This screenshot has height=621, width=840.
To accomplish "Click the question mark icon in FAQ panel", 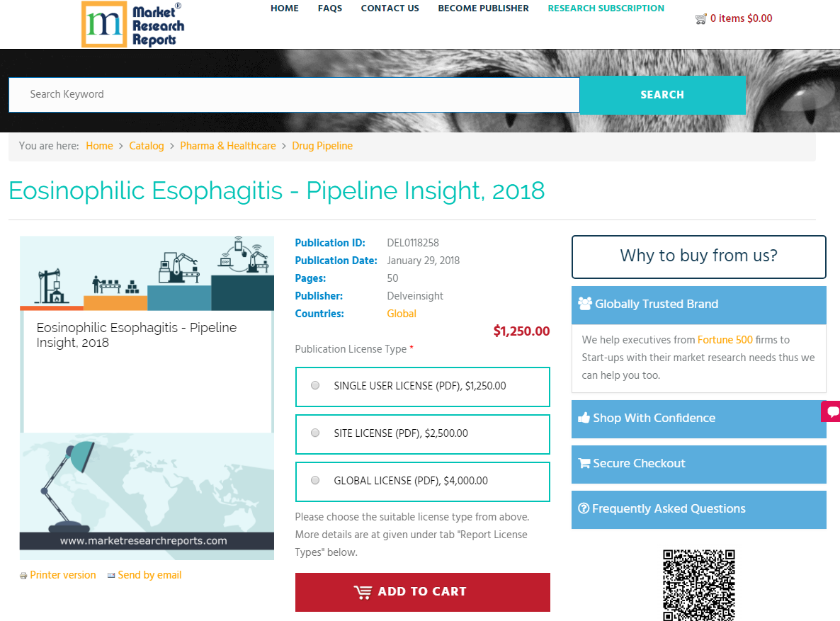I will click(x=584, y=508).
